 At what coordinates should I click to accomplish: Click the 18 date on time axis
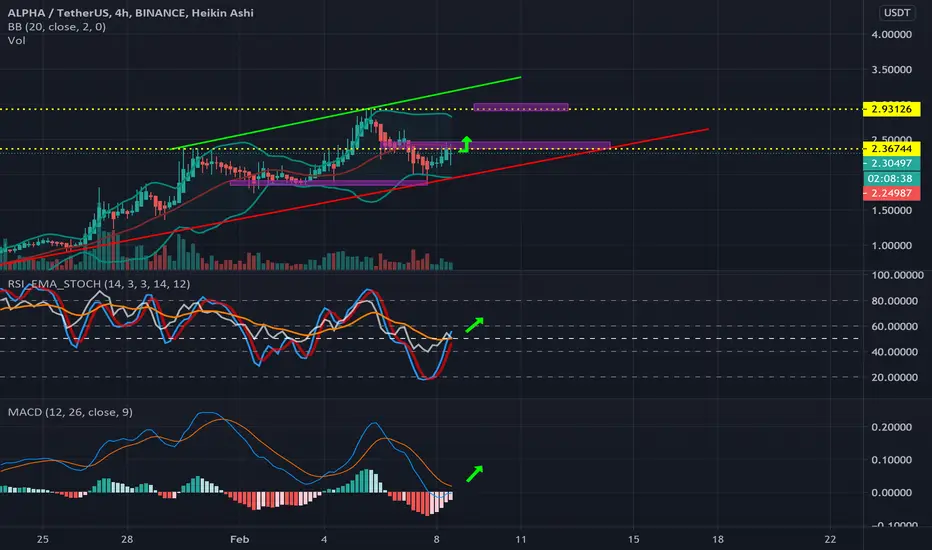point(718,539)
